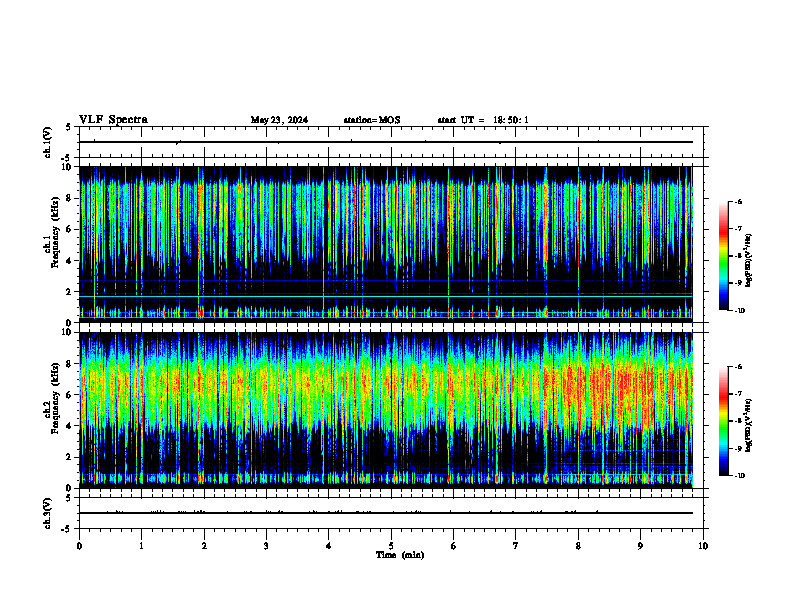792x612 pixels.
Task: Click the "VLF Spectra" plot title
Action: point(113,120)
